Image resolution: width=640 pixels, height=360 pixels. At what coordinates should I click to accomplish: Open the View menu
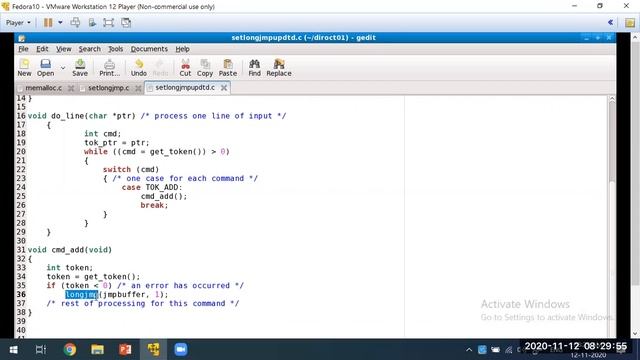click(x=63, y=49)
